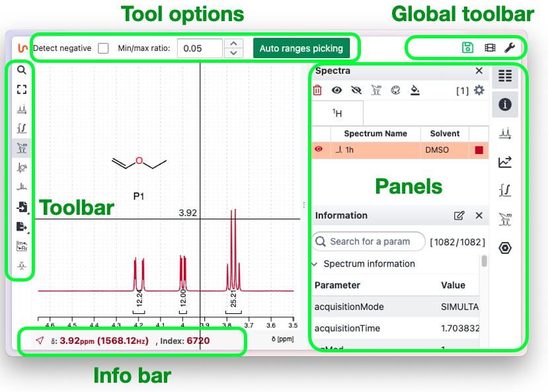Viewport: 548px width, 392px height.
Task: Click the Auto ranges picking button
Action: coord(302,48)
